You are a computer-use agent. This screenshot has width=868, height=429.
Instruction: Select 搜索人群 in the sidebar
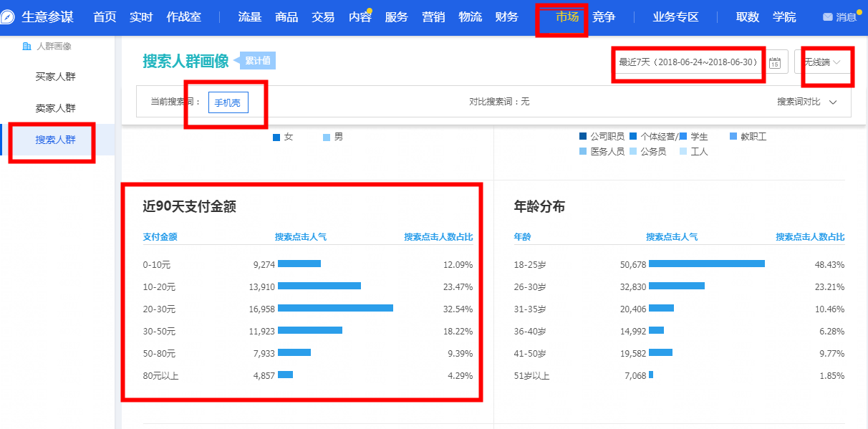(x=55, y=140)
